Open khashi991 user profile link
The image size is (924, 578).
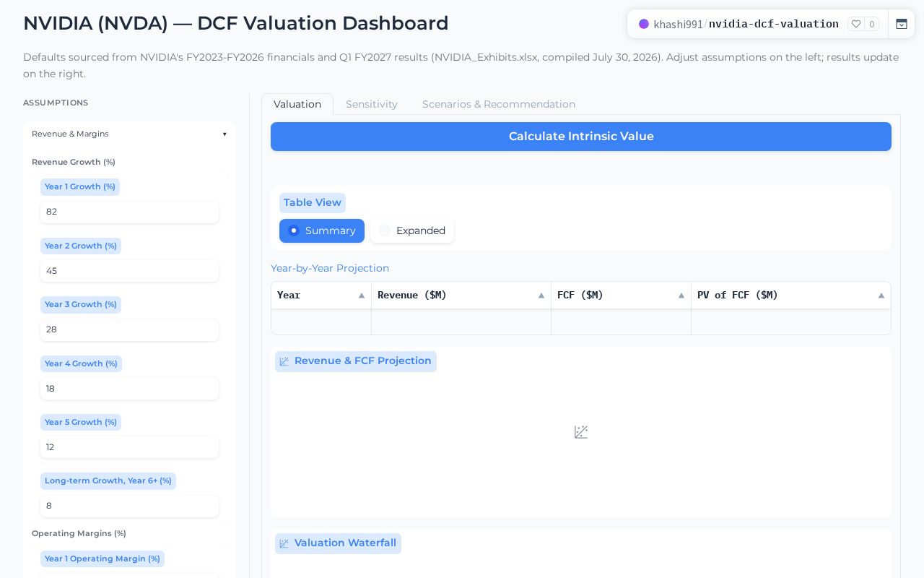coord(679,24)
